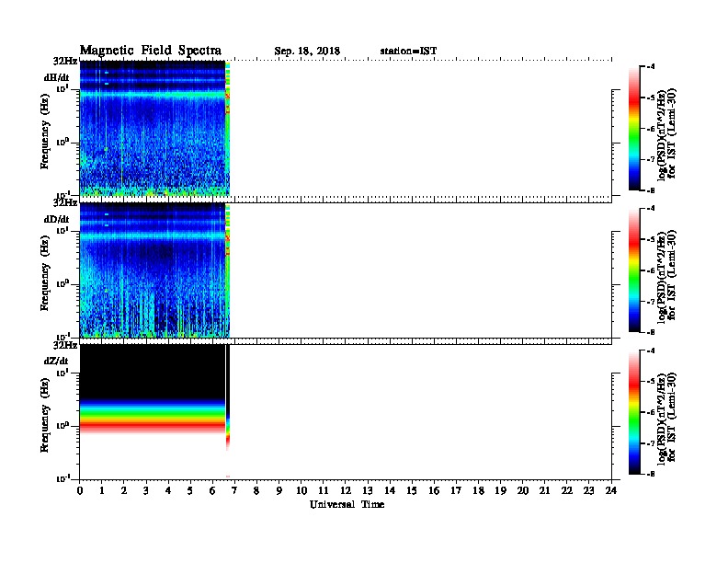Click hour "2" on the Universal Time axis
This screenshot has width=728, height=563.
tap(124, 490)
